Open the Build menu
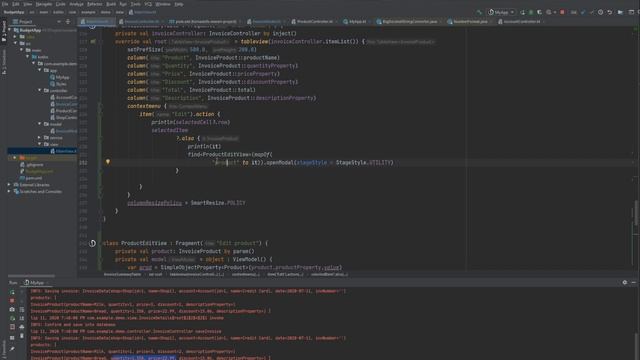 click(x=111, y=4)
